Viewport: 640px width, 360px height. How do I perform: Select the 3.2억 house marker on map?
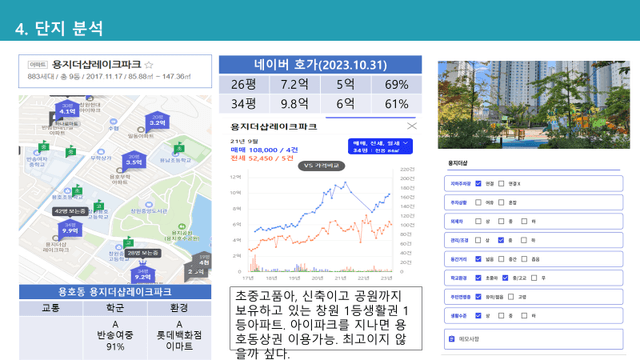(157, 121)
